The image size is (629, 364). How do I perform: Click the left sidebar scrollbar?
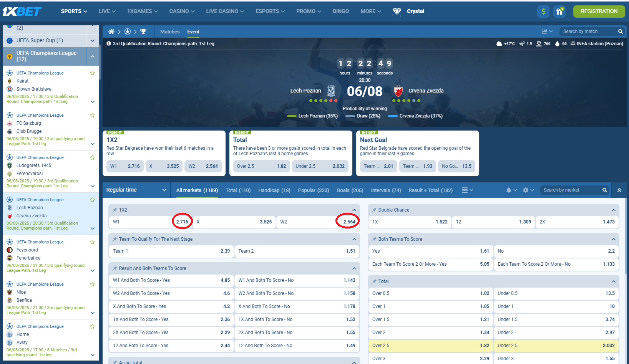100,61
